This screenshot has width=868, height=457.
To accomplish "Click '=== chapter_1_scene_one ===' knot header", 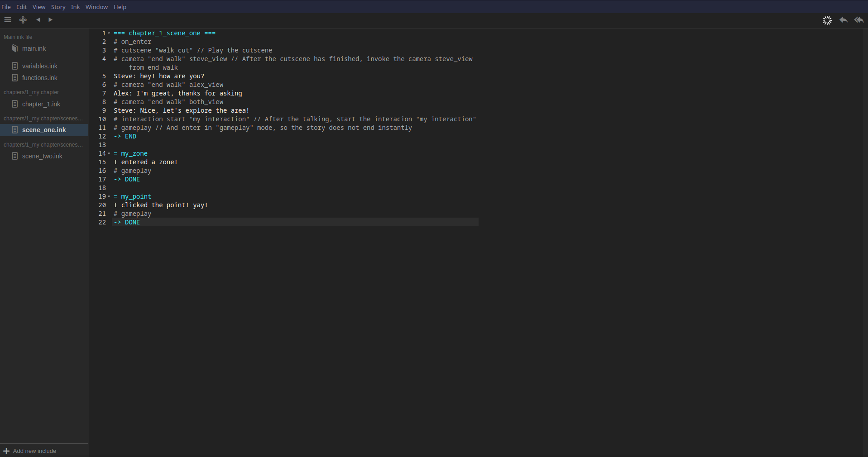I will tap(165, 33).
